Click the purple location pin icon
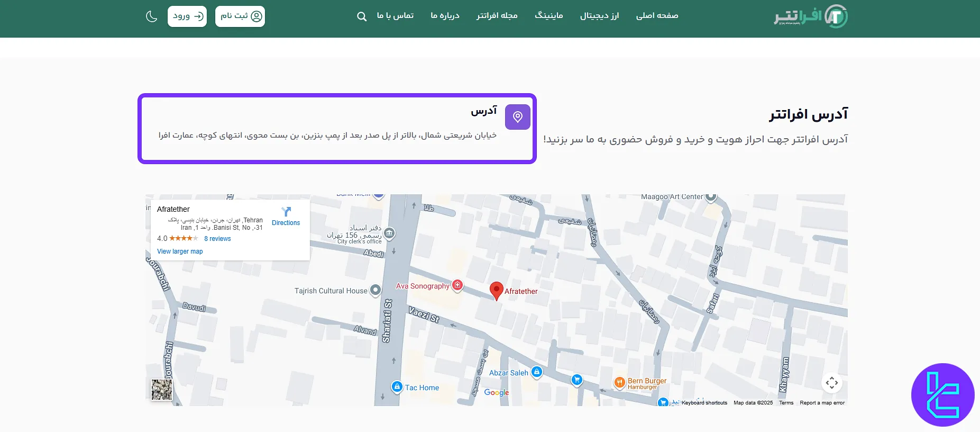The height and width of the screenshot is (432, 980). coord(517,117)
